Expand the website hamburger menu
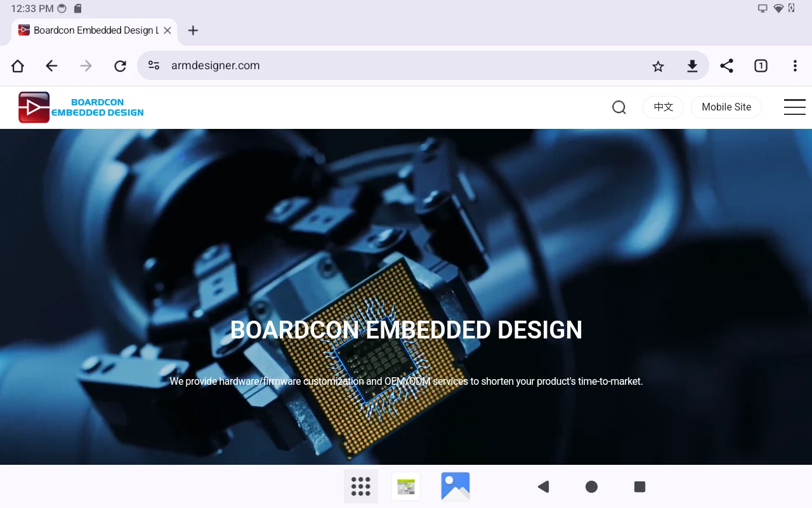This screenshot has height=508, width=812. 794,107
